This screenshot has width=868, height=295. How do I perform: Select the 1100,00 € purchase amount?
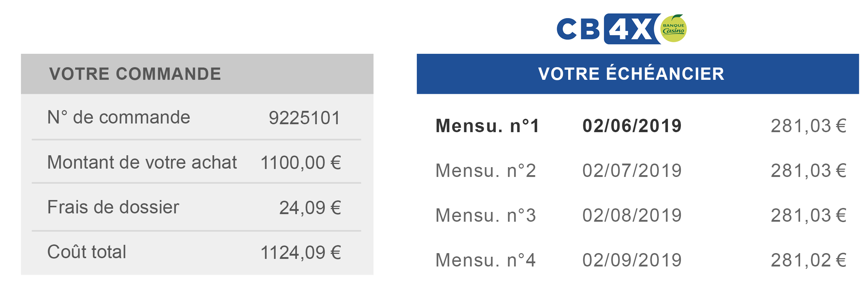pos(301,163)
